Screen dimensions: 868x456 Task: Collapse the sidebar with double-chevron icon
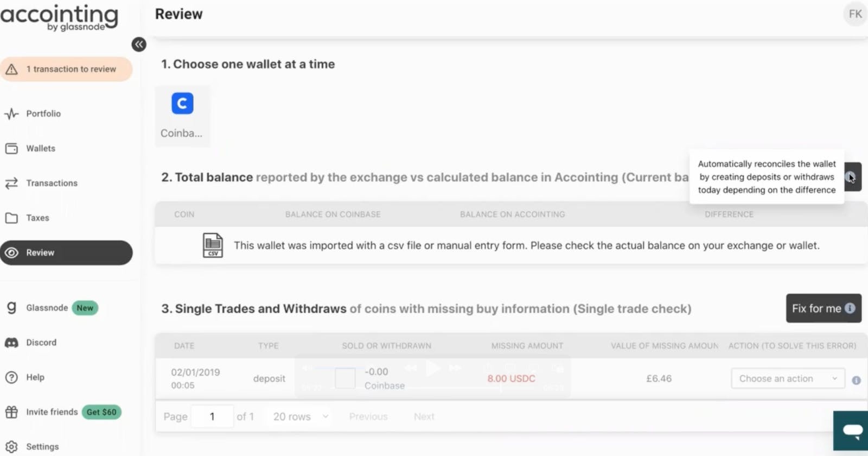pos(139,45)
